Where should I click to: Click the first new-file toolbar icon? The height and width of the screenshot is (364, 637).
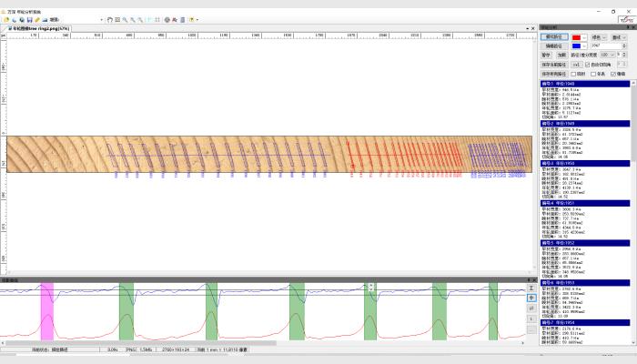click(x=5, y=18)
